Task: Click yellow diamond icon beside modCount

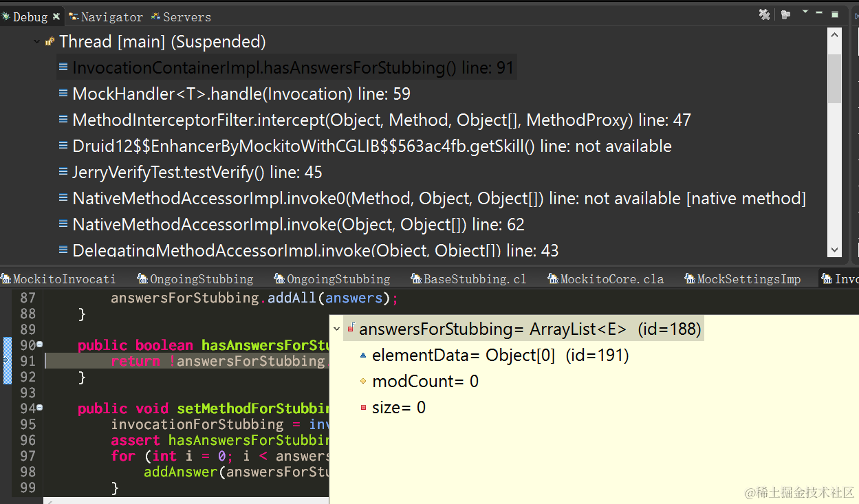Action: click(364, 382)
